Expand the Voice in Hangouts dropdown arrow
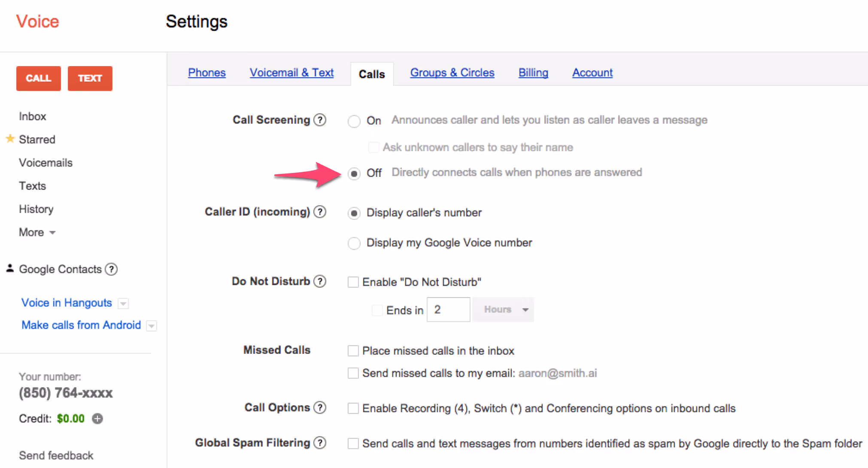Screen dimensions: 868x468 coord(123,304)
